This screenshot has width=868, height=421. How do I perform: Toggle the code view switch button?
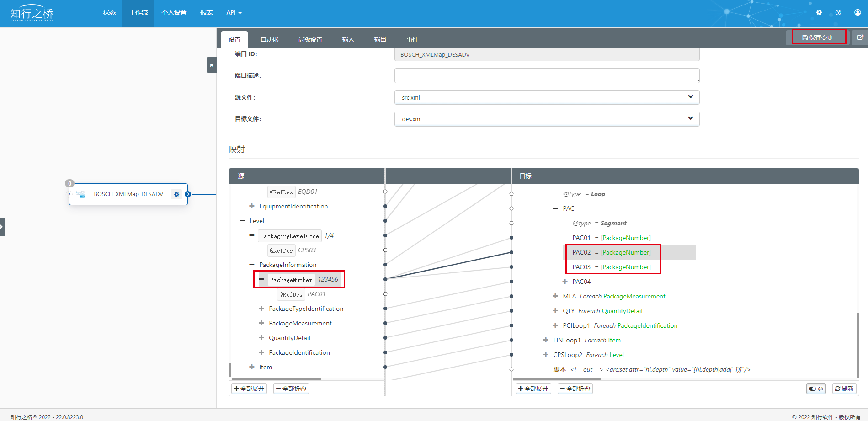point(816,389)
